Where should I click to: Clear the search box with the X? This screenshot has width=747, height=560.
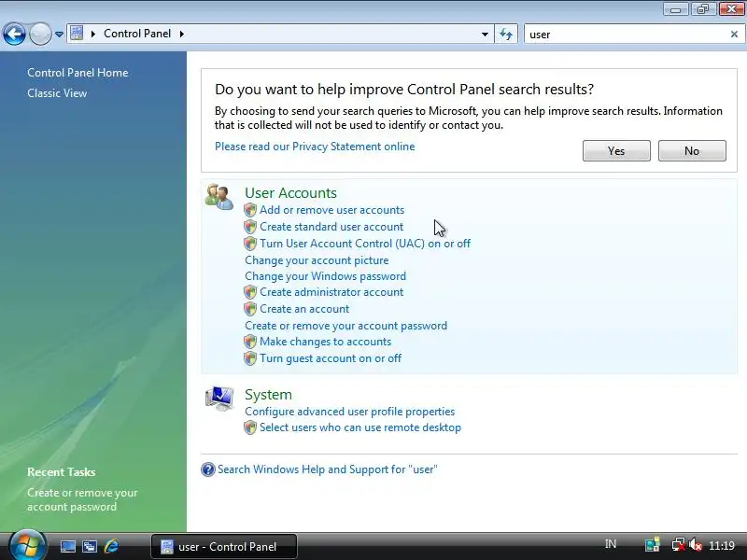(x=734, y=35)
